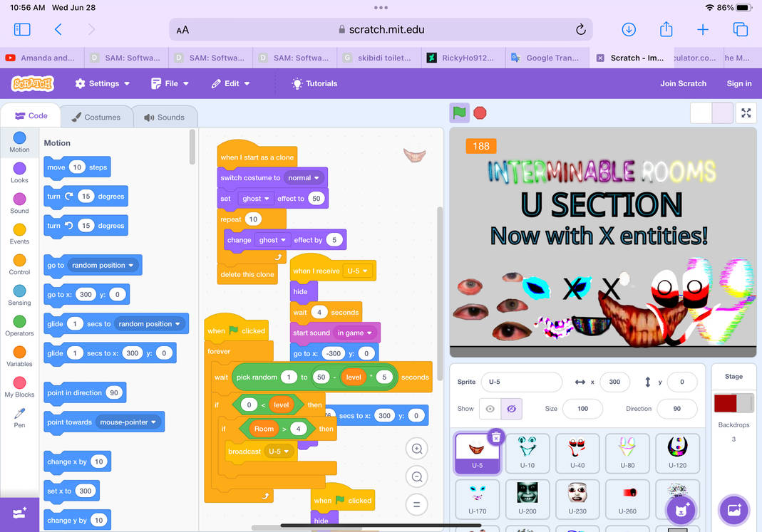Screen dimensions: 762x532
Task: Go back in Safari
Action: coord(58,30)
